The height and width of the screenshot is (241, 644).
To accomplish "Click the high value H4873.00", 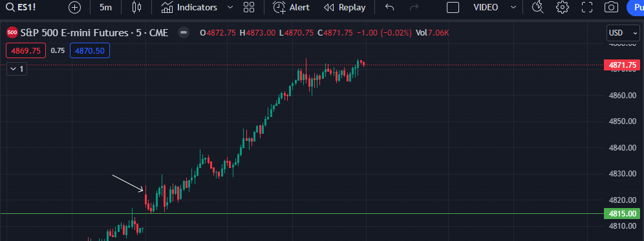I will 257,33.
